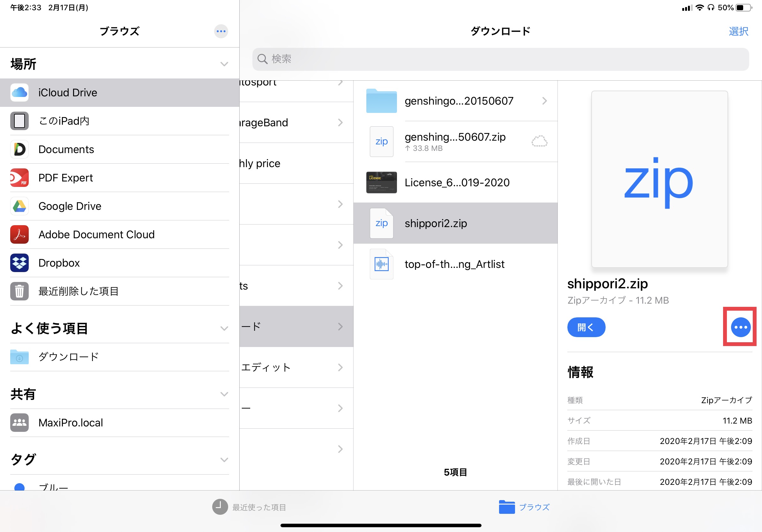
Task: Click blue ellipsis button beside shippori2.zip
Action: point(740,327)
